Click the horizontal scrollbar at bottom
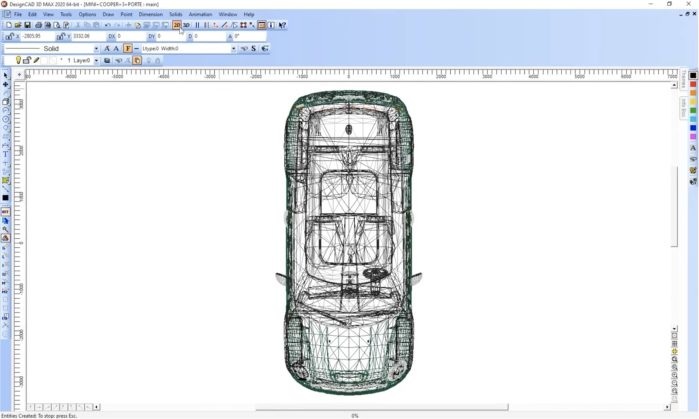The width and height of the screenshot is (699, 419). (380, 407)
